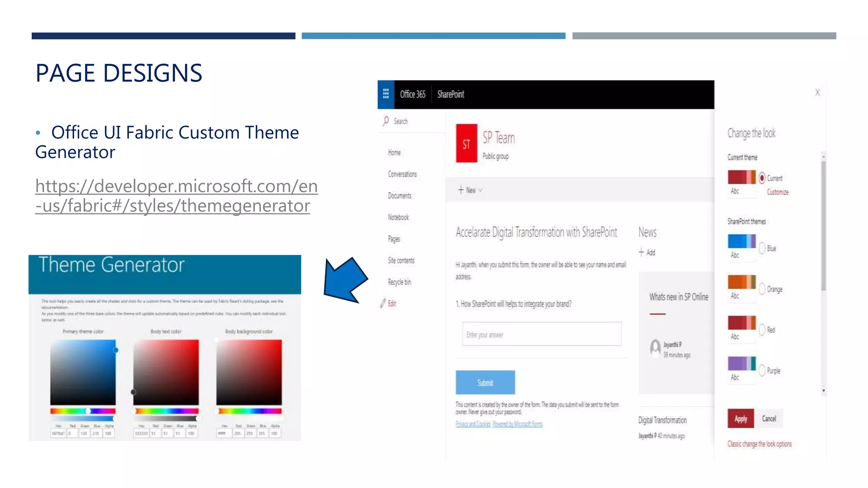The width and height of the screenshot is (868, 488).
Task: Click the plus Add icon under News
Action: coord(641,252)
